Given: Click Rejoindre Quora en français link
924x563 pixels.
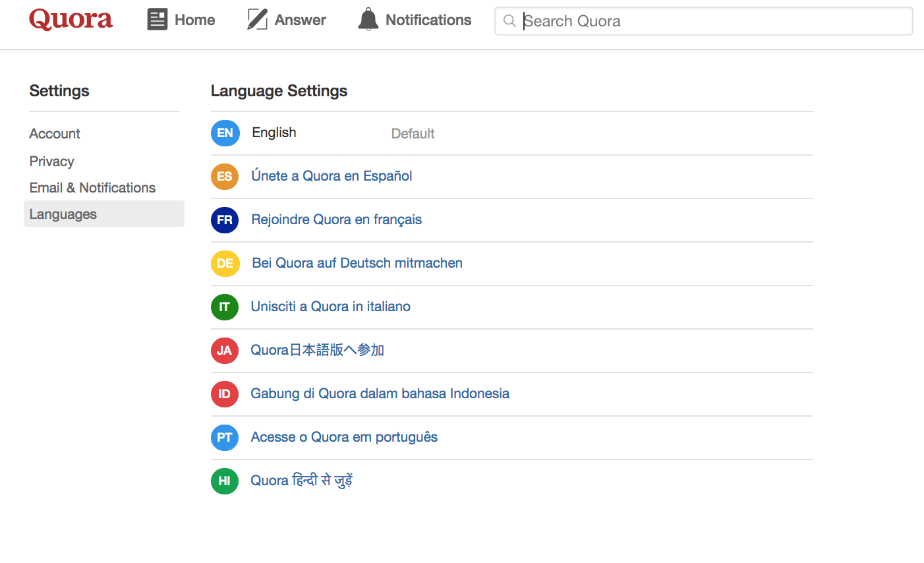Looking at the screenshot, I should point(336,220).
